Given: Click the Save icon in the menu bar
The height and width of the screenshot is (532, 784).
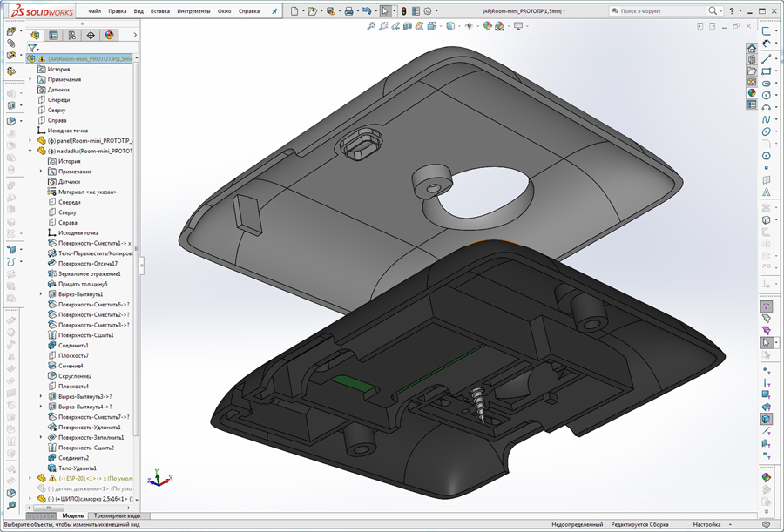Looking at the screenshot, I should [x=329, y=10].
